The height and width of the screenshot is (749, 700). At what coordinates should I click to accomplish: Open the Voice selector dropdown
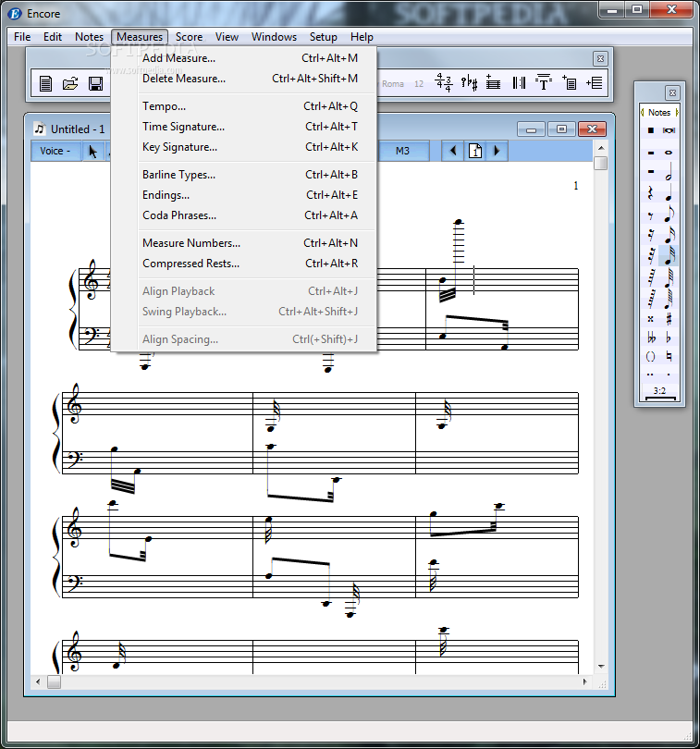tap(55, 151)
